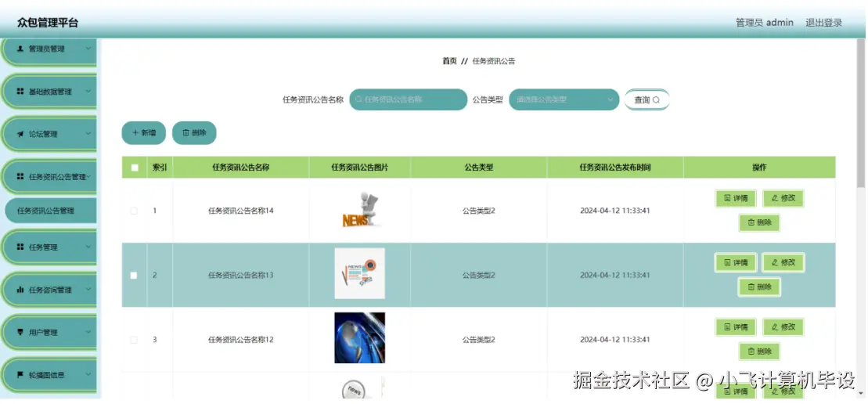Click 修改 pencil icon in row 任务资讯公告名称13
Screen dimensions: 868x404
[x=775, y=262]
